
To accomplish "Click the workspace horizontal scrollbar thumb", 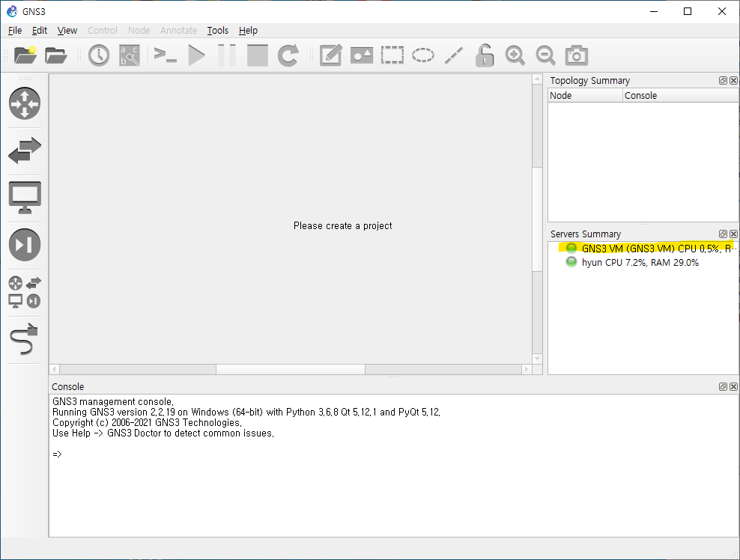I will coord(291,369).
